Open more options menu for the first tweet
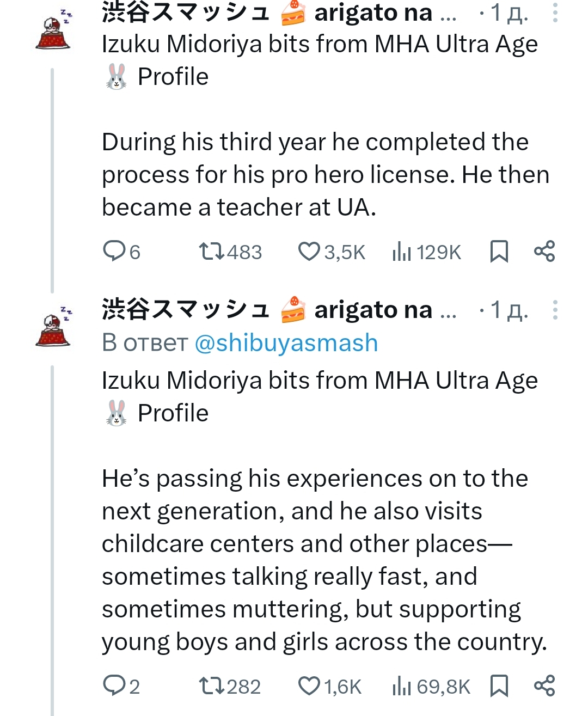This screenshot has height=716, width=588. (555, 13)
